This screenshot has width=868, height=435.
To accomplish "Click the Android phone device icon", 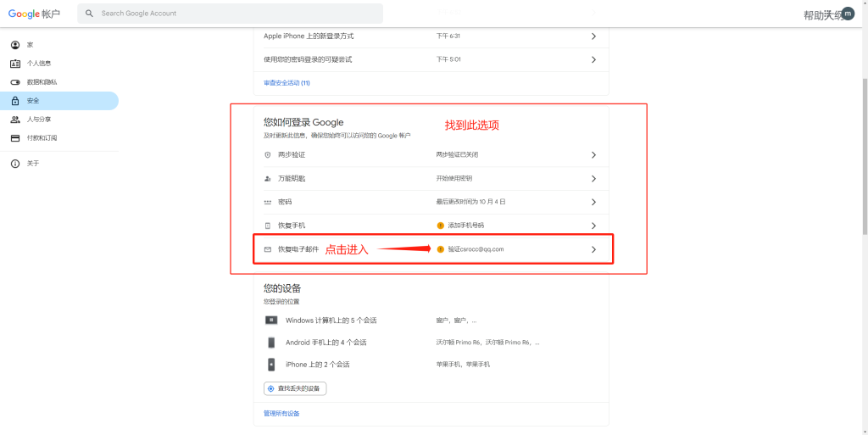I will point(271,343).
